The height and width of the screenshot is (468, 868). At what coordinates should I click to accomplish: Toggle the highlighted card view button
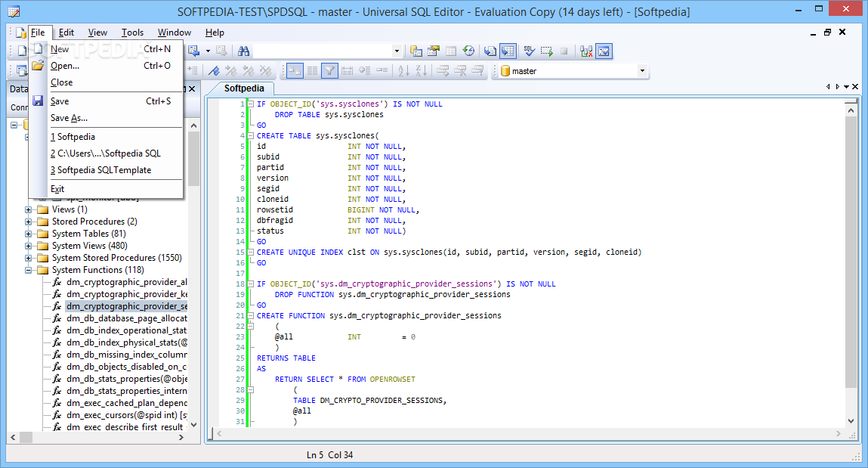click(295, 71)
